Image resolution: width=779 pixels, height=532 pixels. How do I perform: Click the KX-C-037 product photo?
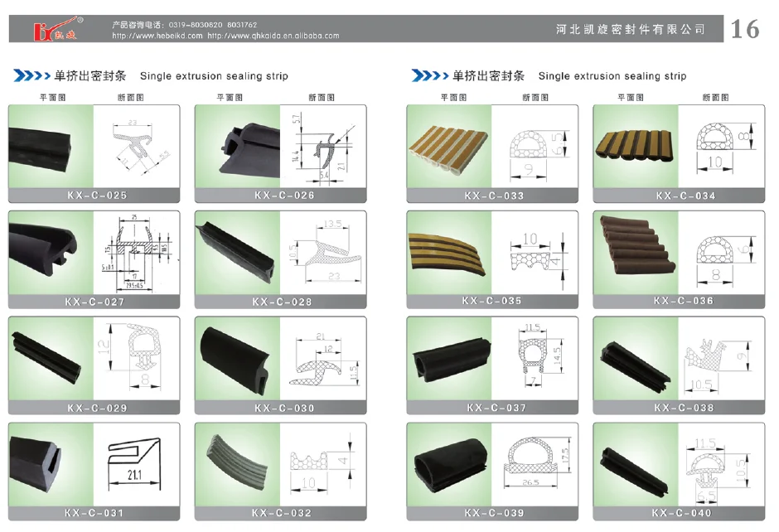click(450, 359)
